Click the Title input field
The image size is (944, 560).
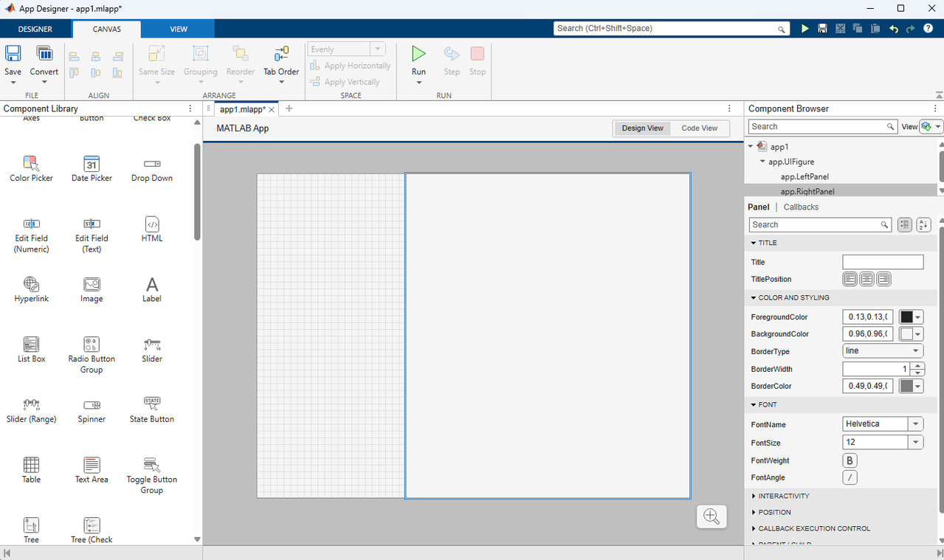883,262
